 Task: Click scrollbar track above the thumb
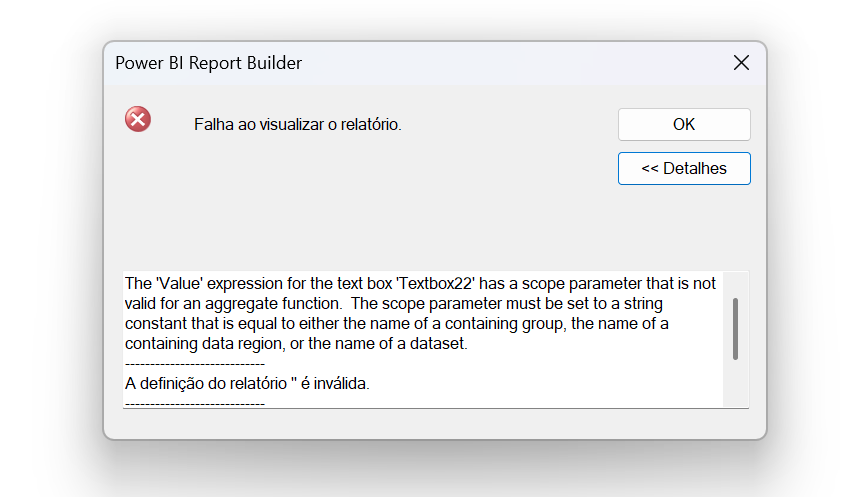[x=735, y=285]
